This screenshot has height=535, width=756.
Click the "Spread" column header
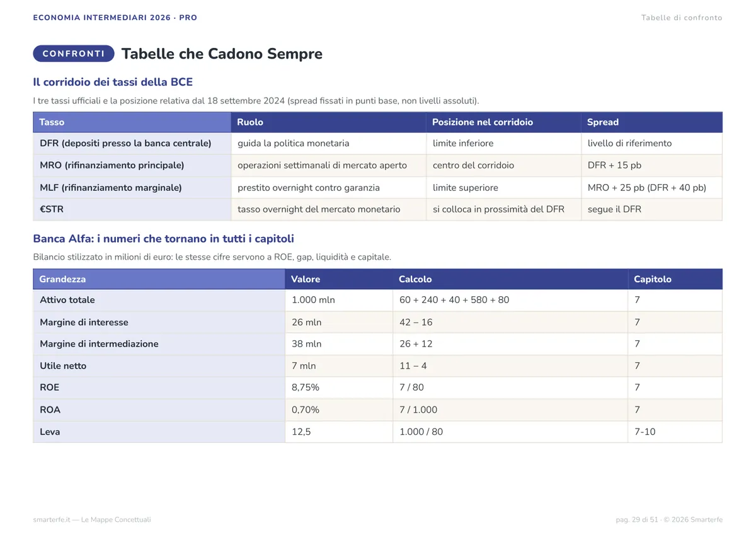[652, 122]
